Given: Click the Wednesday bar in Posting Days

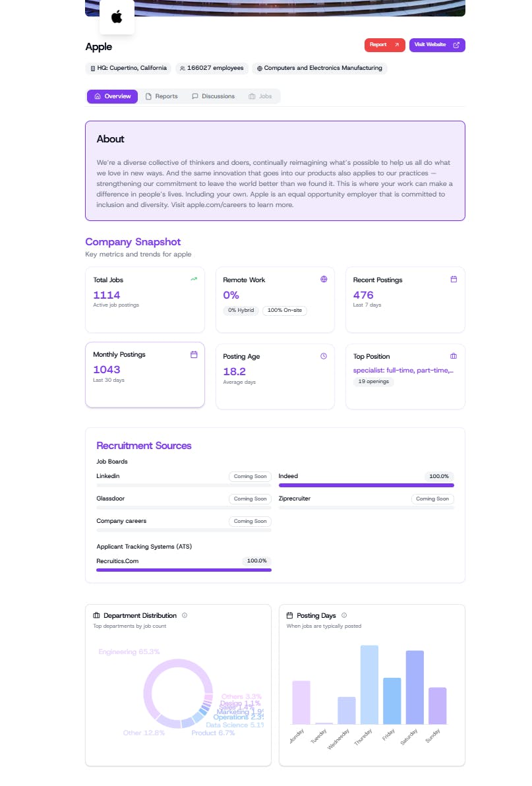Looking at the screenshot, I should [x=347, y=710].
